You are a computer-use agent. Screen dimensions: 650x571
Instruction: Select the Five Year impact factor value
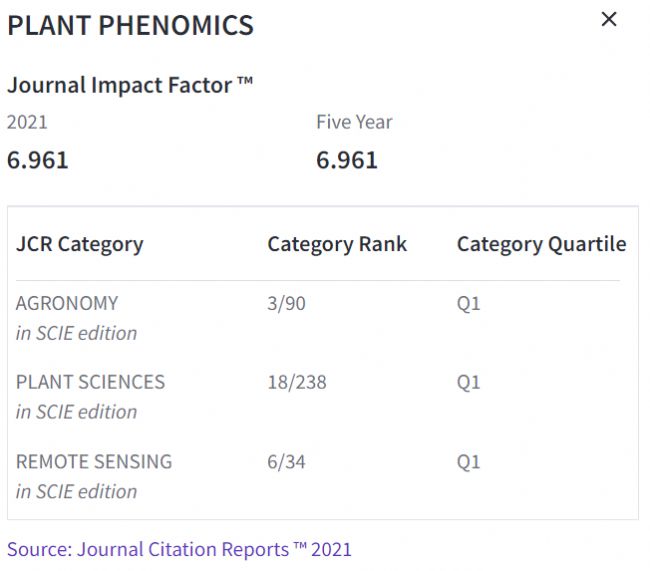[x=347, y=160]
